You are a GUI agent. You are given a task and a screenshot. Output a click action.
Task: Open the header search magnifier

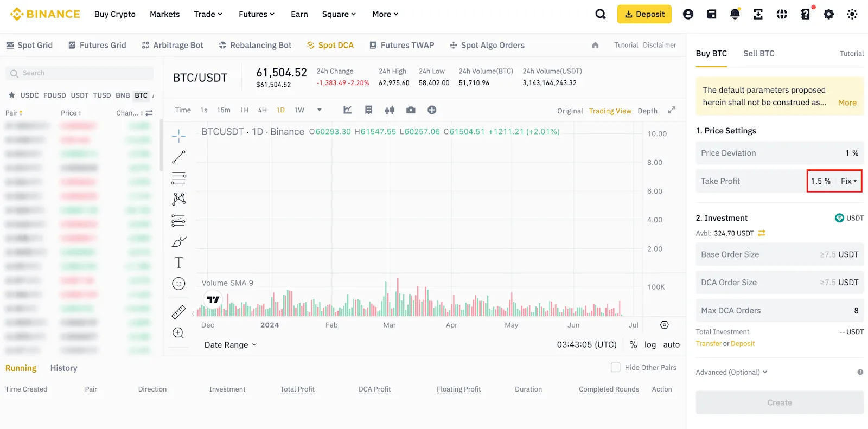tap(600, 14)
